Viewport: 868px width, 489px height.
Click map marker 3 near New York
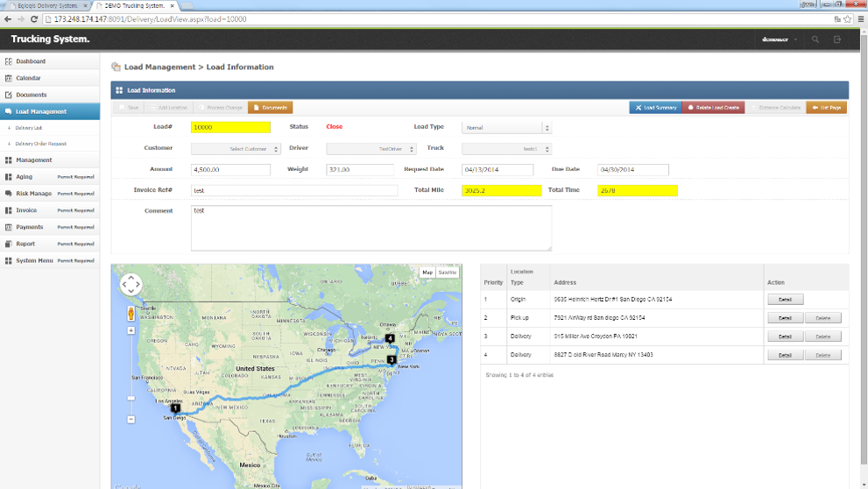(392, 359)
